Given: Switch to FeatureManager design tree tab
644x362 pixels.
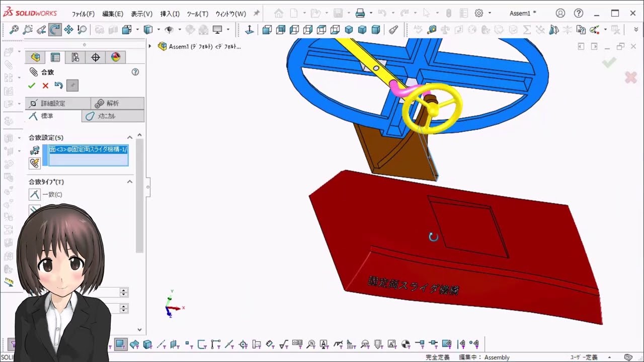Looking at the screenshot, I should click(x=35, y=57).
